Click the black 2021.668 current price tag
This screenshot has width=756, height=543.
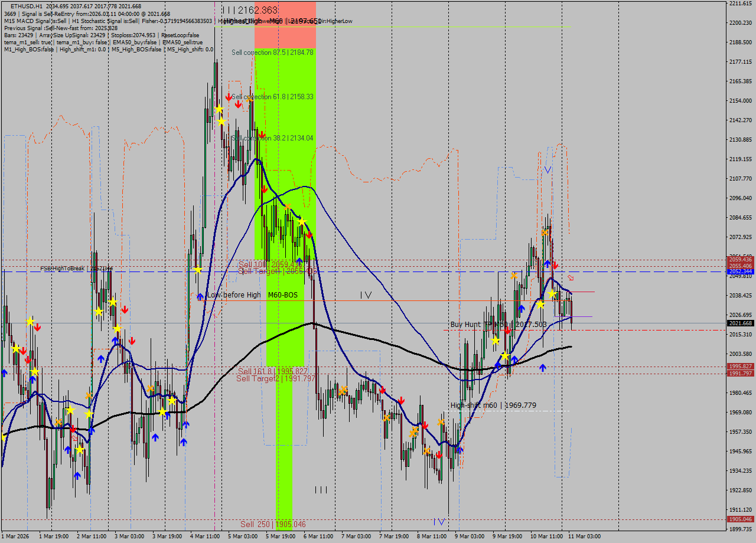click(x=740, y=323)
